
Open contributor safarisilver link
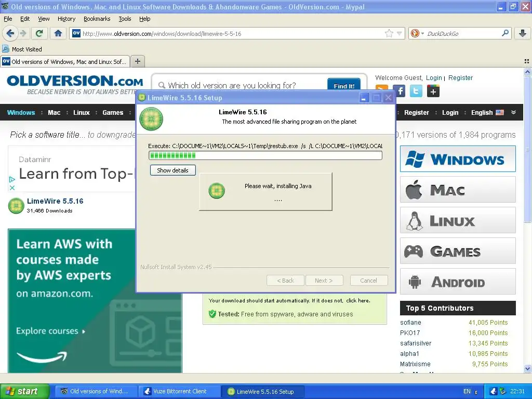tap(416, 343)
